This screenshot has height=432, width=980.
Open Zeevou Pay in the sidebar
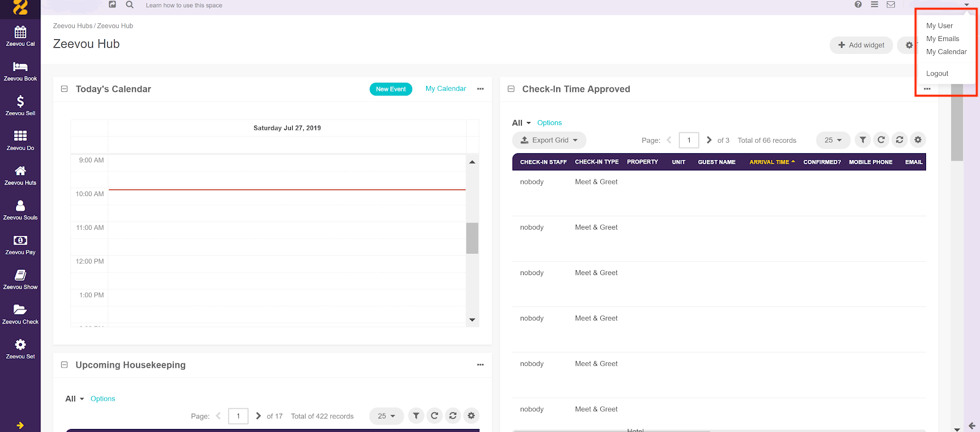click(20, 244)
